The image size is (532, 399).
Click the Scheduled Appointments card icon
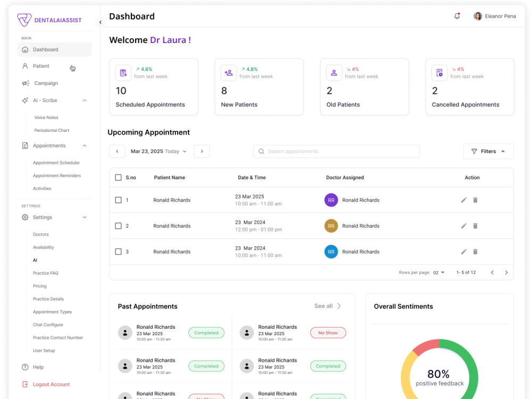coord(123,73)
